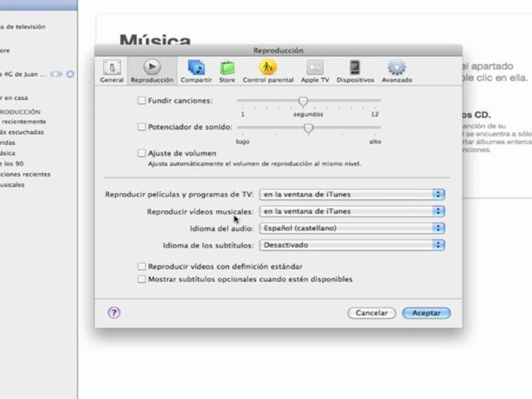Open Reproducir películas y programas de TV dropdown
The width and height of the screenshot is (532, 399).
click(352, 195)
